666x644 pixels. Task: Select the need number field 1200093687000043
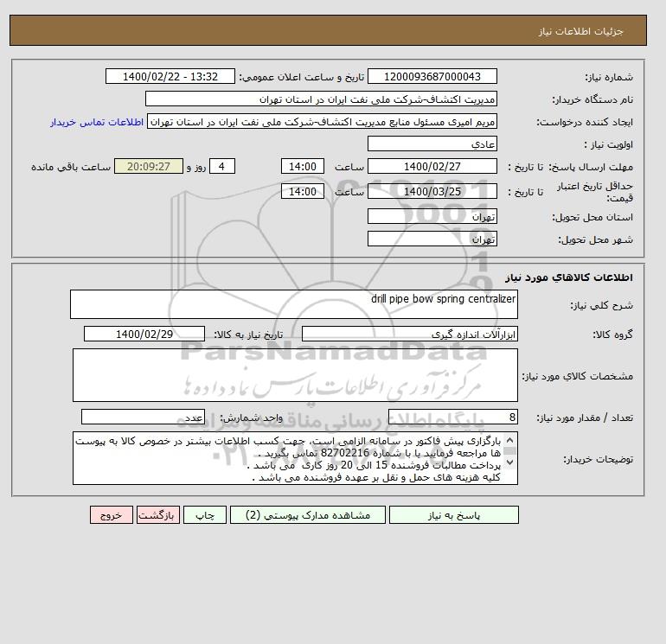coord(432,76)
